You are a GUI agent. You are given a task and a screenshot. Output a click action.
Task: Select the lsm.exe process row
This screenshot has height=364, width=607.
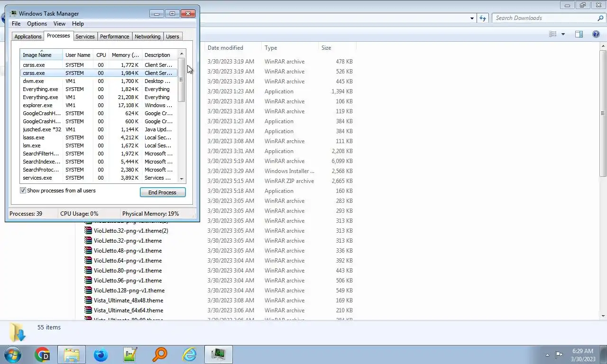[x=99, y=146]
